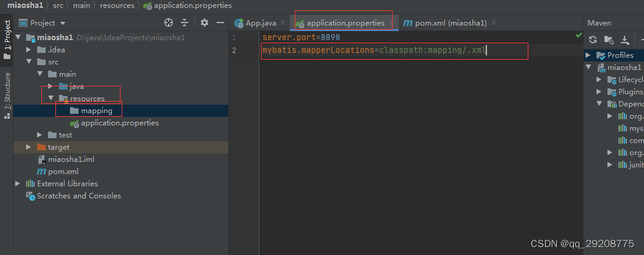This screenshot has width=644, height=255.
Task: Switch to App.java tab
Action: point(256,23)
